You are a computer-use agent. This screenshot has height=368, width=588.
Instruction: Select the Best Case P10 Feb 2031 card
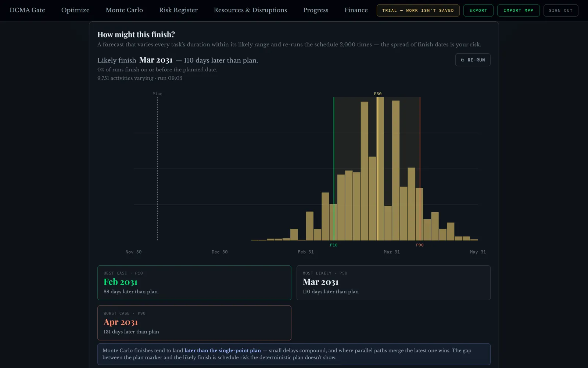tap(194, 283)
